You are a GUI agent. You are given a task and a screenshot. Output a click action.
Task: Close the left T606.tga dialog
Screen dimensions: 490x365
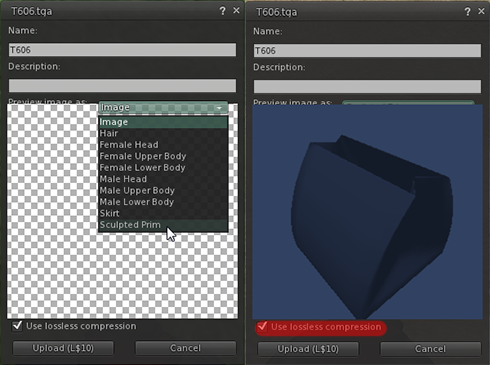[236, 11]
